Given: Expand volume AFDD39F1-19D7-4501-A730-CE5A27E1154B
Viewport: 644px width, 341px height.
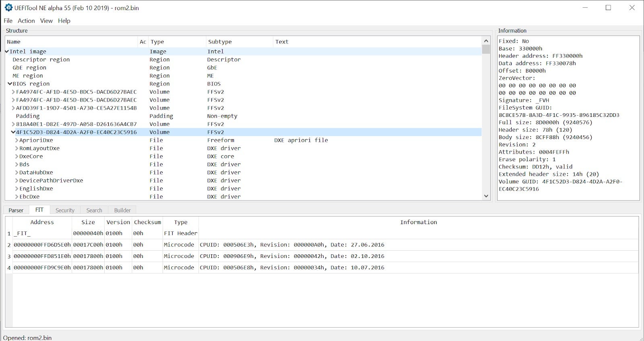Looking at the screenshot, I should coord(13,108).
